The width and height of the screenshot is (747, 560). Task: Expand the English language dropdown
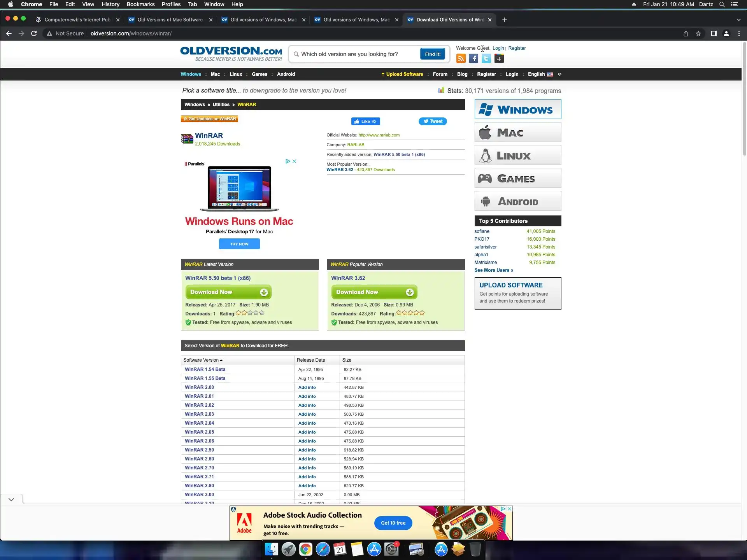[559, 74]
